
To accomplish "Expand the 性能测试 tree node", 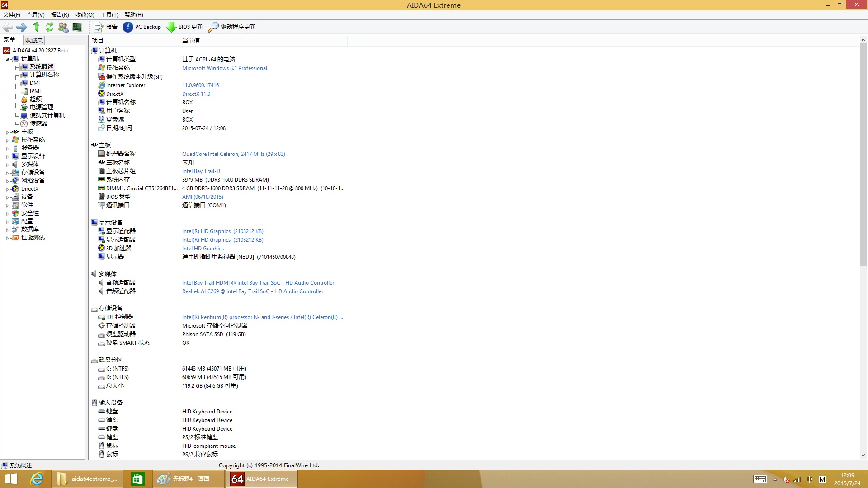I will [x=7, y=238].
